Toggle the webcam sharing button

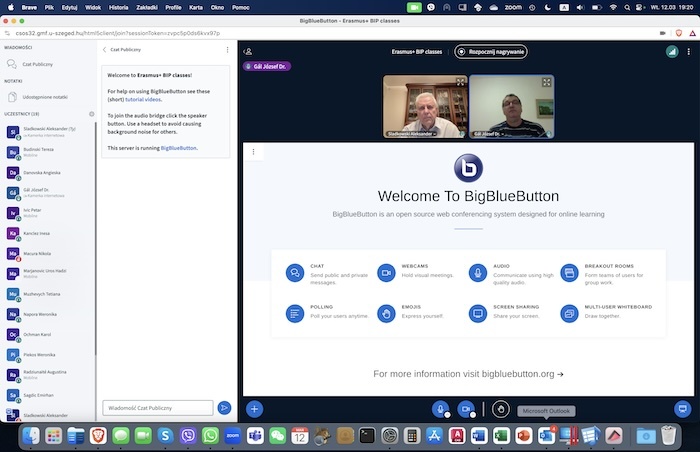(466, 409)
